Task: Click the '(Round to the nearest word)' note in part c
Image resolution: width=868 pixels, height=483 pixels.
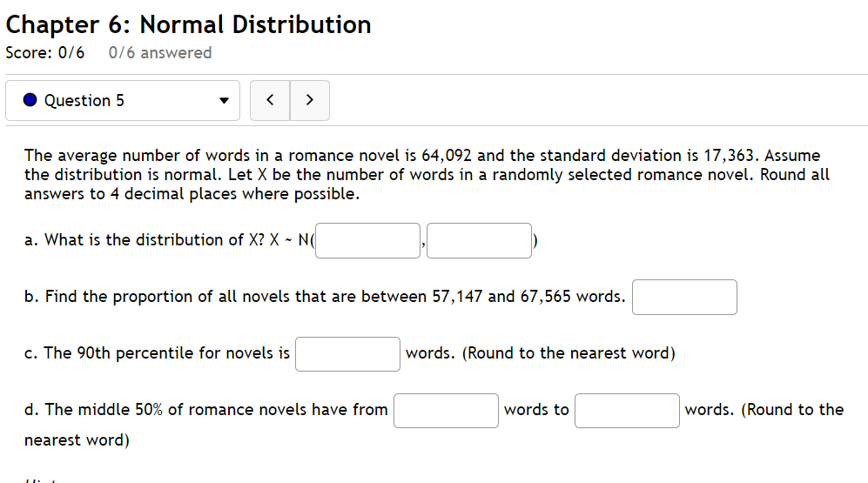Action: point(569,353)
